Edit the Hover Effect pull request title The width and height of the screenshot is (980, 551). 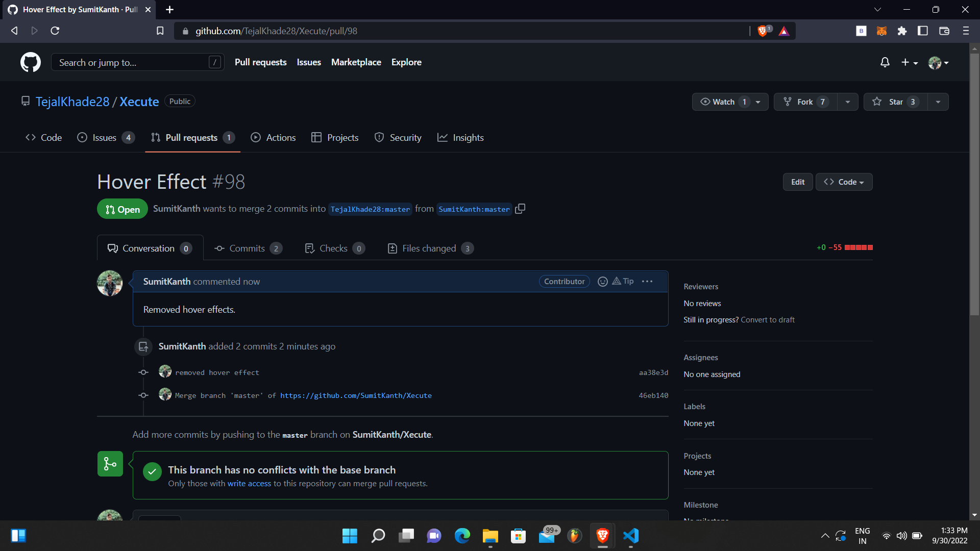(x=798, y=182)
